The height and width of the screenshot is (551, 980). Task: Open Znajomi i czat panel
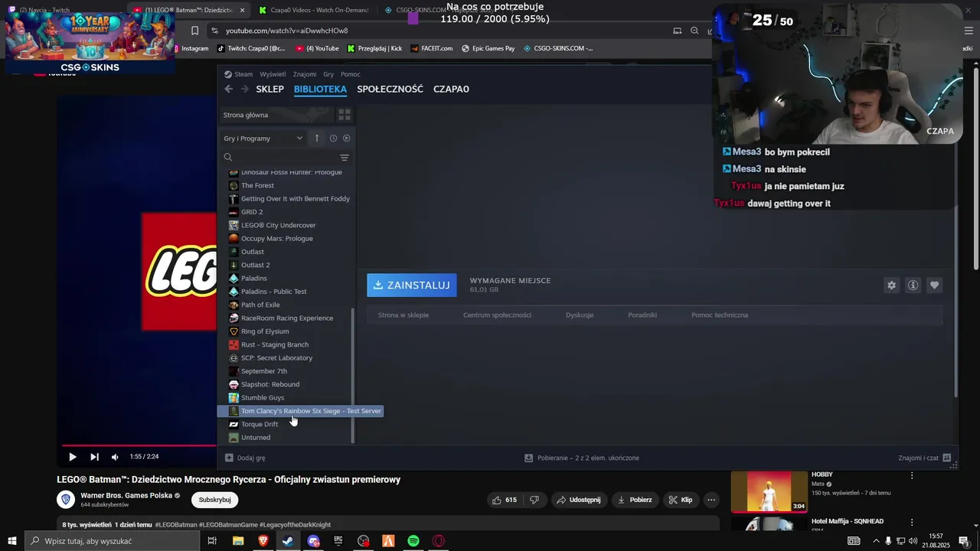[x=924, y=458]
